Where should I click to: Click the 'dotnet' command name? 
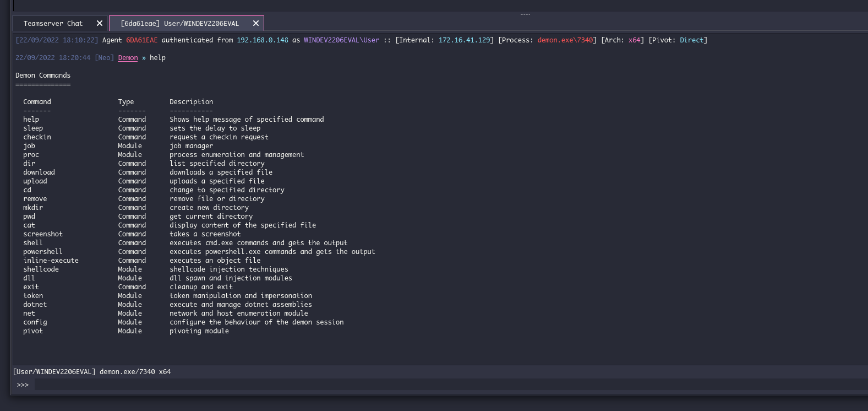pos(35,304)
